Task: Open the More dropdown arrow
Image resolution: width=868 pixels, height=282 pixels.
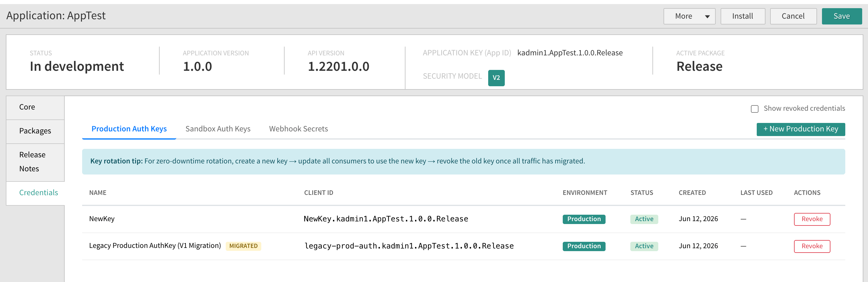Action: 707,17
